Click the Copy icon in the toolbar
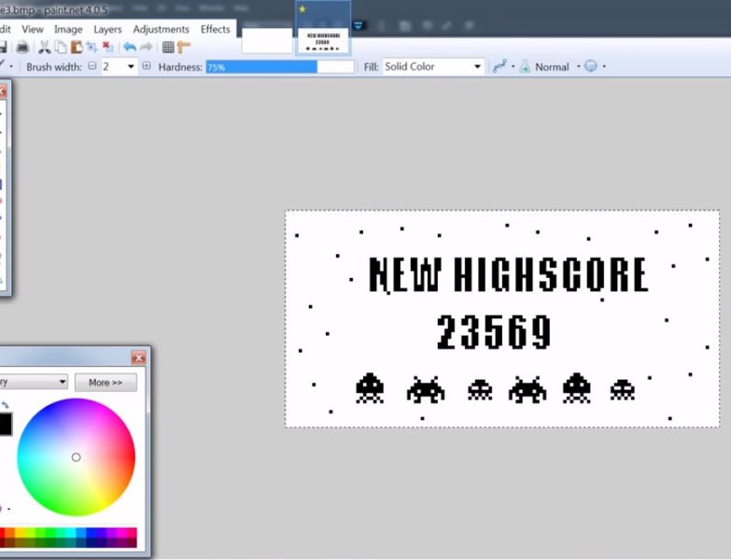Viewport: 731px width, 560px height. coord(61,47)
